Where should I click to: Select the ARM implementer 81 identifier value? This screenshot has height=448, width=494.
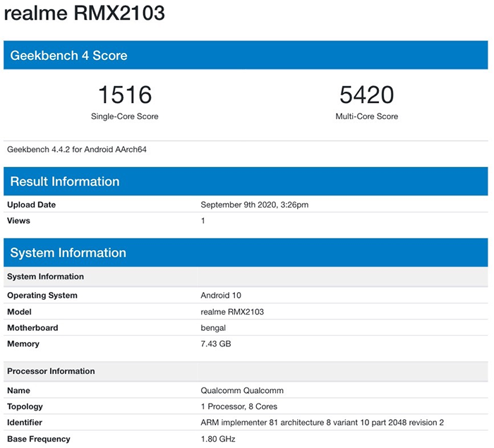(x=323, y=423)
